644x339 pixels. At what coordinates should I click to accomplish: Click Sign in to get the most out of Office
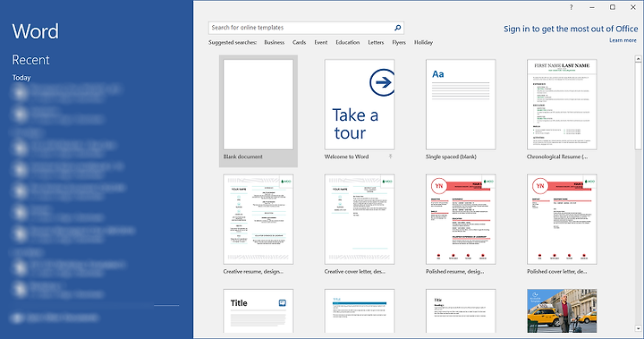[x=571, y=29]
